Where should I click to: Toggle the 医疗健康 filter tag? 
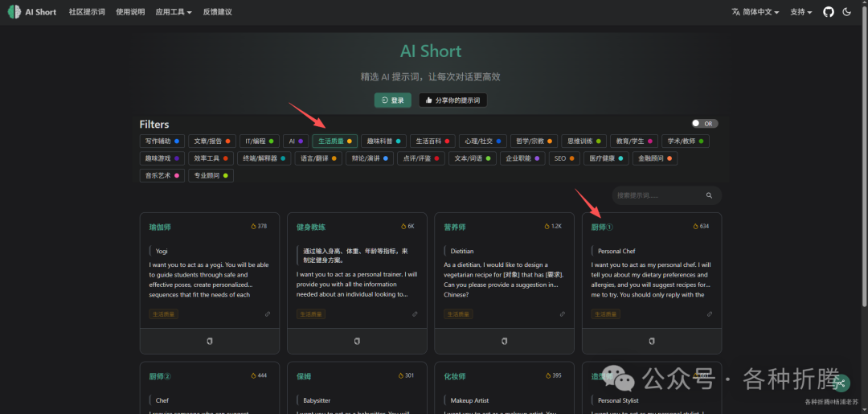(606, 158)
